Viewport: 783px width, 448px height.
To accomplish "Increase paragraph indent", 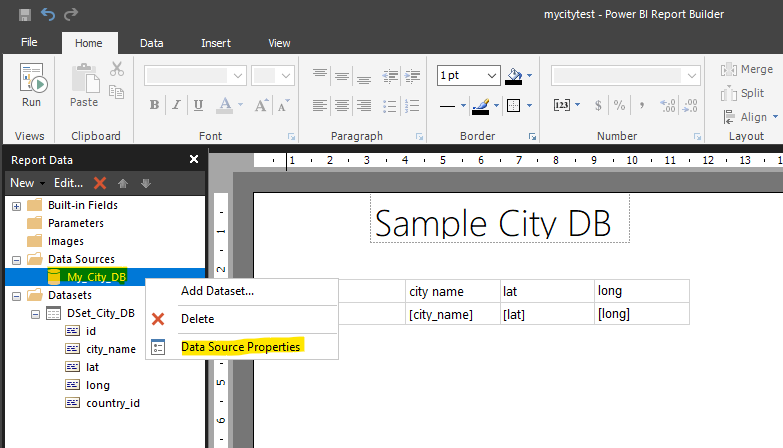I will click(x=412, y=76).
